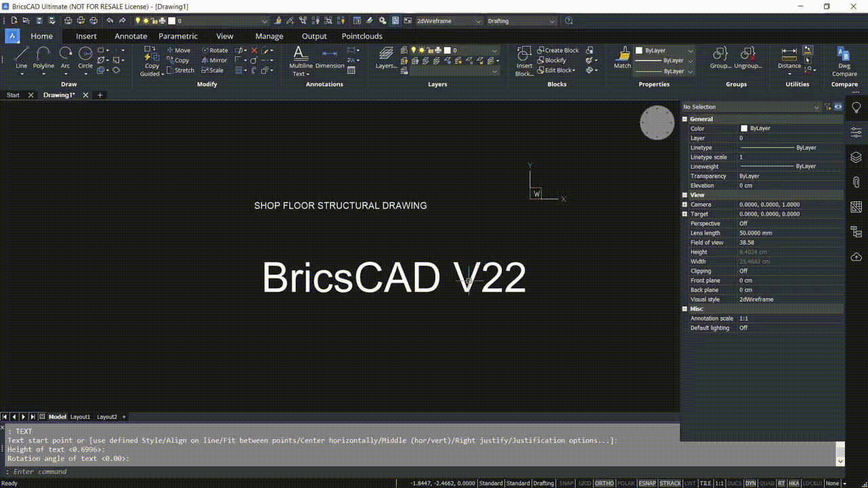Viewport: 868px width, 488px height.
Task: Activate the Rotate command
Action: 215,50
